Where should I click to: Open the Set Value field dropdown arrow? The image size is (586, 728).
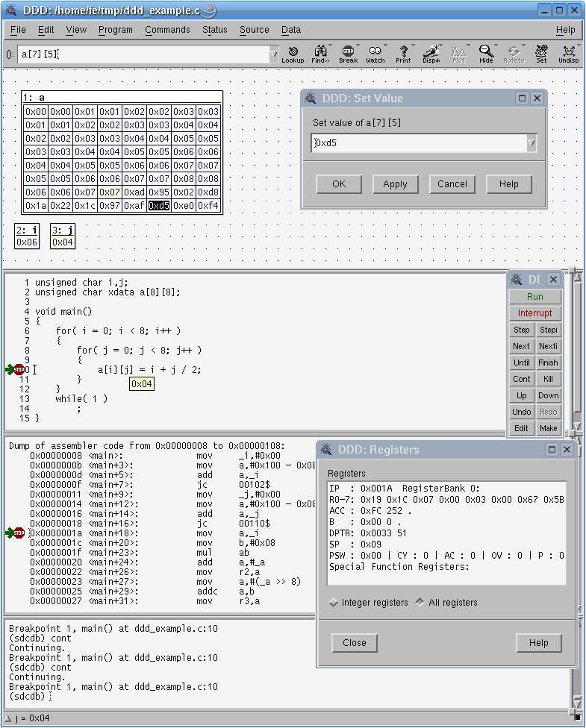[x=532, y=143]
